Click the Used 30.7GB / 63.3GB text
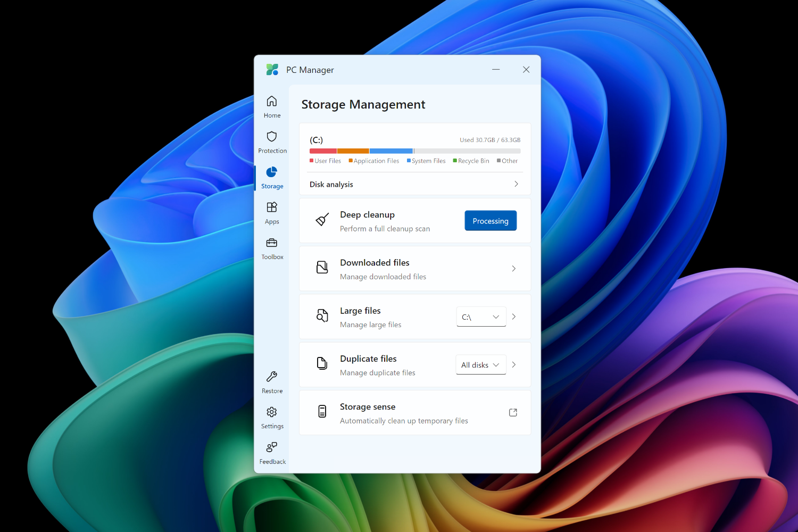Screen dimensions: 798x532 [490, 140]
